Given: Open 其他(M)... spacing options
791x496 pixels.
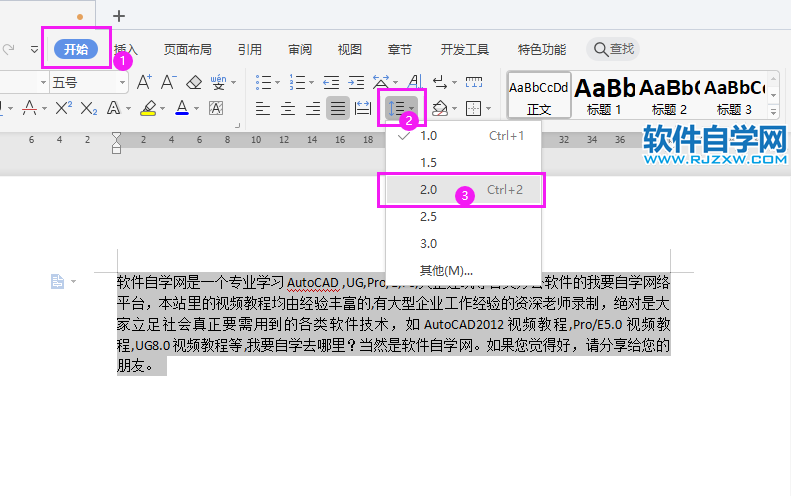Looking at the screenshot, I should pos(463,270).
